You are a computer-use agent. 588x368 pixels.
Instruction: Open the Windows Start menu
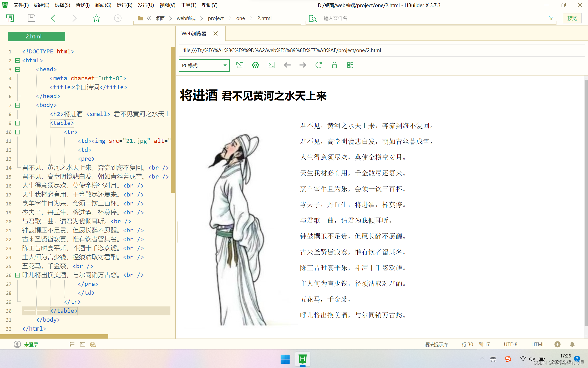coord(285,359)
